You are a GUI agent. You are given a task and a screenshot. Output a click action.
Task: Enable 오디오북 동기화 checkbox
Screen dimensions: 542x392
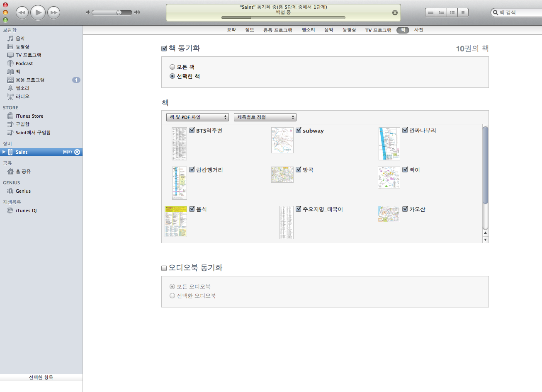pos(164,268)
